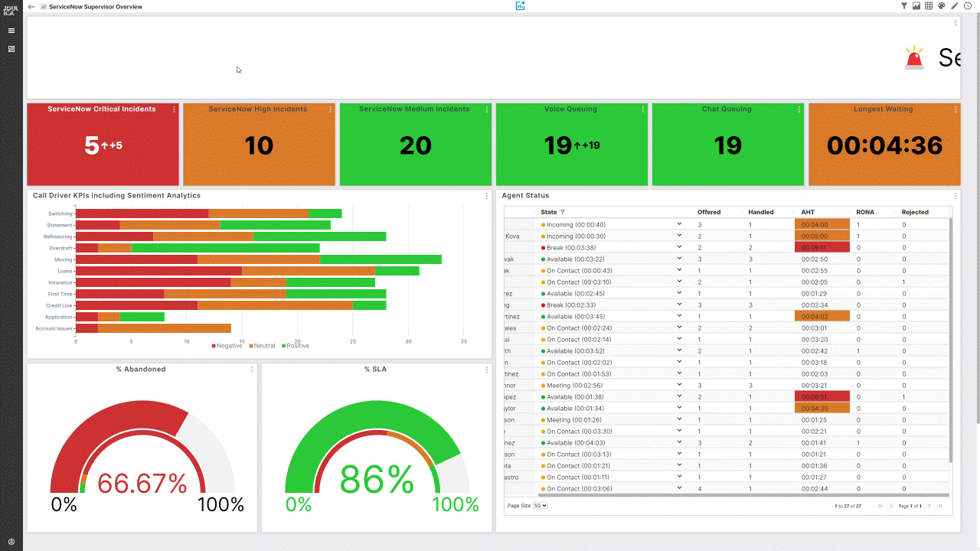Click the green Overdraft bar segment in chart

coord(225,248)
